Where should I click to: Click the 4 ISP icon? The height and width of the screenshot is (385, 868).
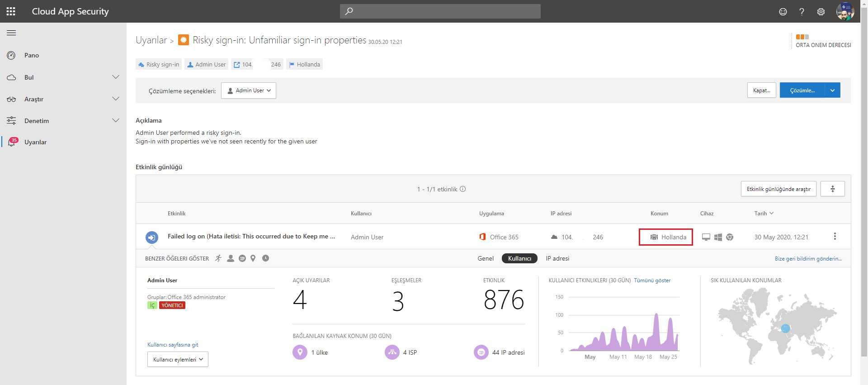point(392,352)
